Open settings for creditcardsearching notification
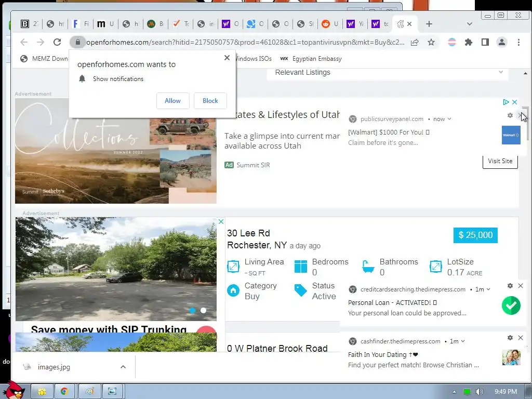Screen dimensions: 532x399 tap(510, 286)
